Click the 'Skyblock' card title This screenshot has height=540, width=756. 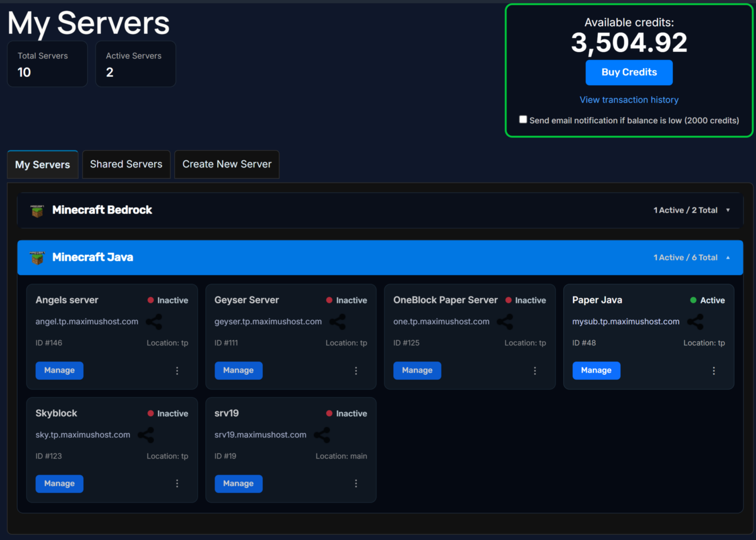pyautogui.click(x=56, y=414)
